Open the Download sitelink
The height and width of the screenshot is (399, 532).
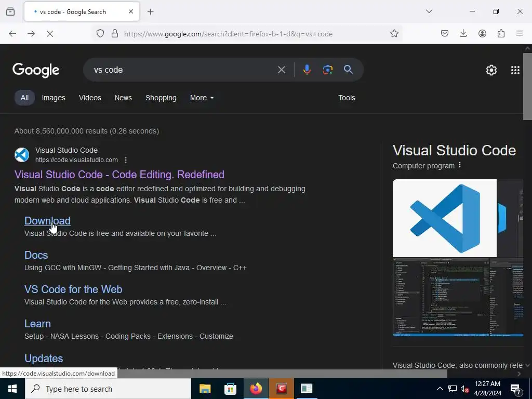tap(47, 221)
